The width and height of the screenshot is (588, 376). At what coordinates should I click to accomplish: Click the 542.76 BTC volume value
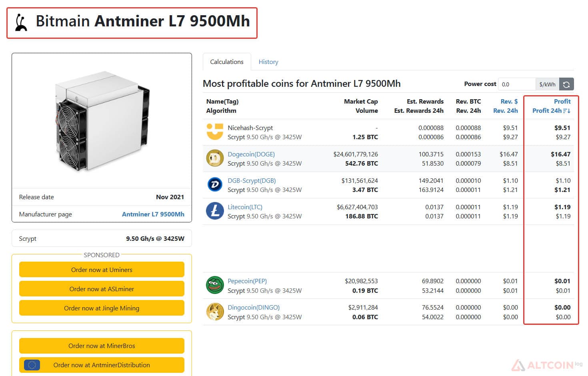pyautogui.click(x=362, y=163)
